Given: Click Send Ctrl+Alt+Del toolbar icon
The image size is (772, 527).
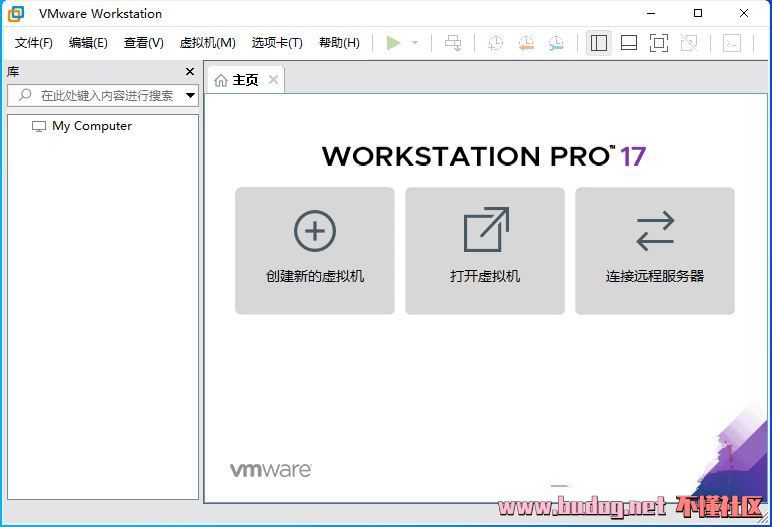Looking at the screenshot, I should pyautogui.click(x=453, y=43).
